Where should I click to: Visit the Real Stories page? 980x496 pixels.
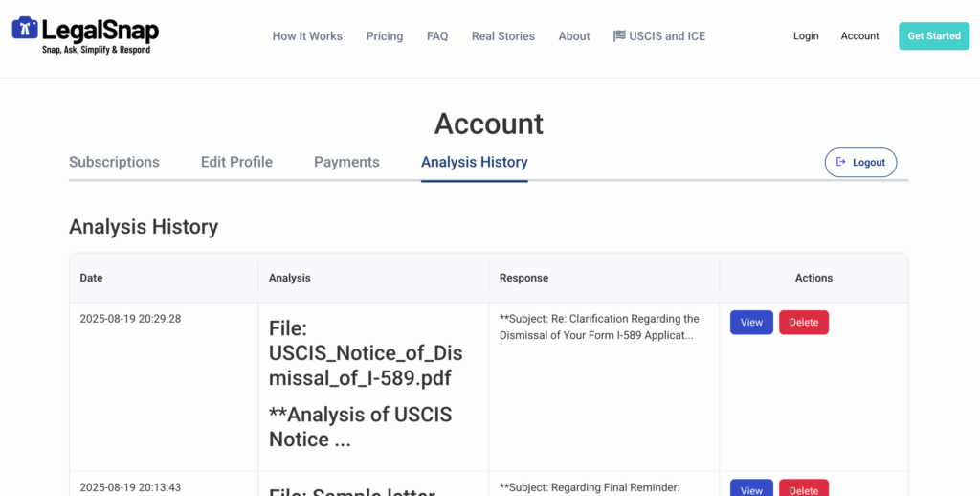pos(503,36)
